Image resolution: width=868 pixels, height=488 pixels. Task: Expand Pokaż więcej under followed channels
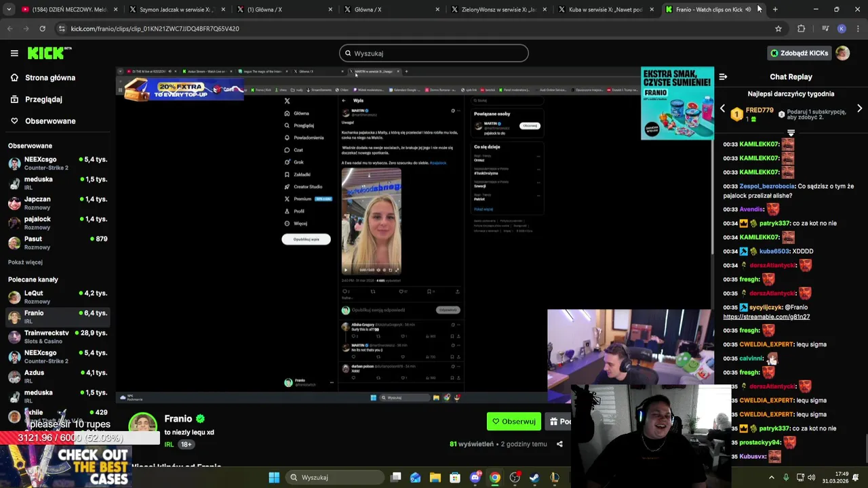click(25, 262)
